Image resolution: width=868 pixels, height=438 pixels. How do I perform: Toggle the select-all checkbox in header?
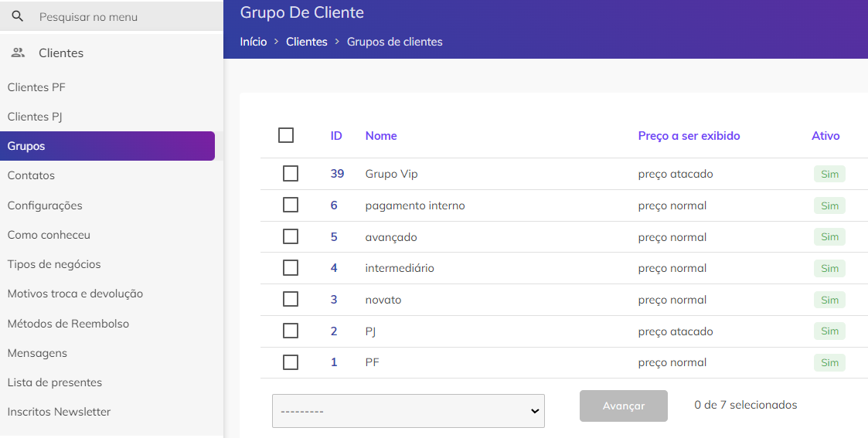[x=286, y=135]
